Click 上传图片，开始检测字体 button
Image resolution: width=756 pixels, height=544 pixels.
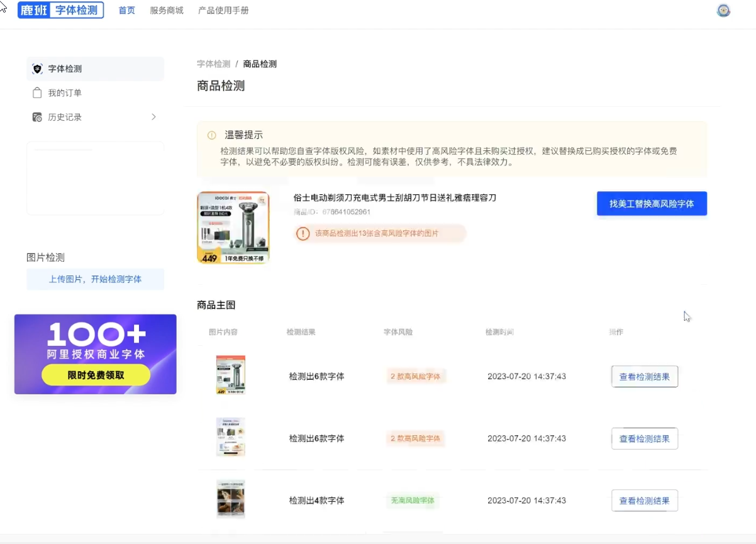tap(95, 279)
